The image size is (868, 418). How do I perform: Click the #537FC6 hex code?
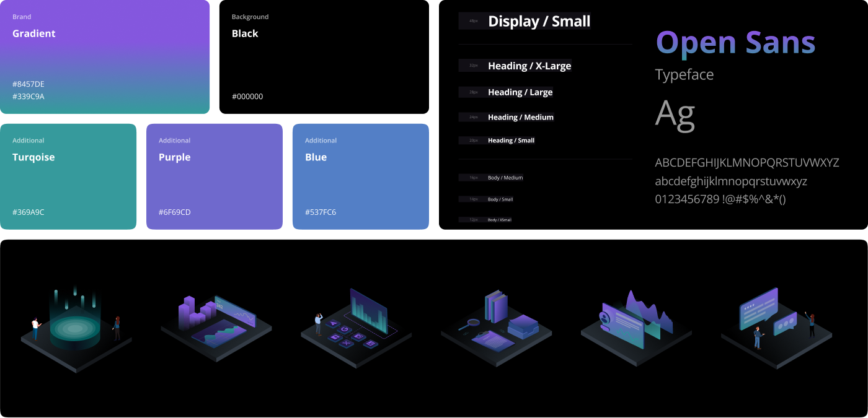click(x=321, y=212)
